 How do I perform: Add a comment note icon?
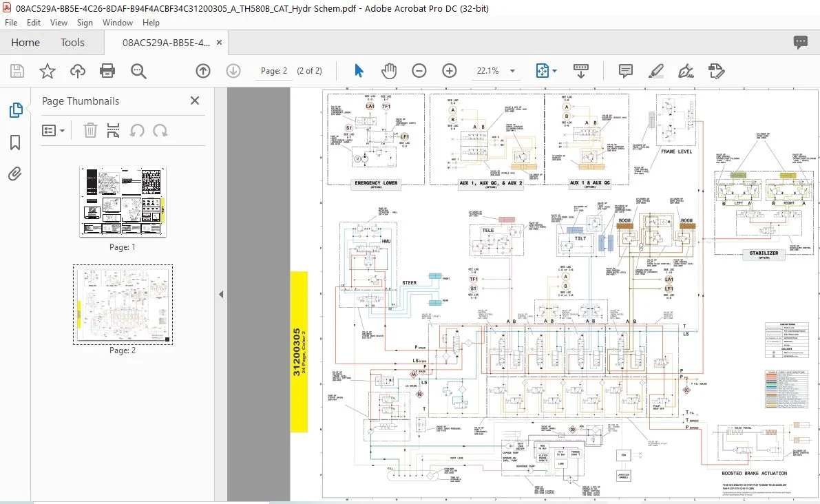point(625,71)
